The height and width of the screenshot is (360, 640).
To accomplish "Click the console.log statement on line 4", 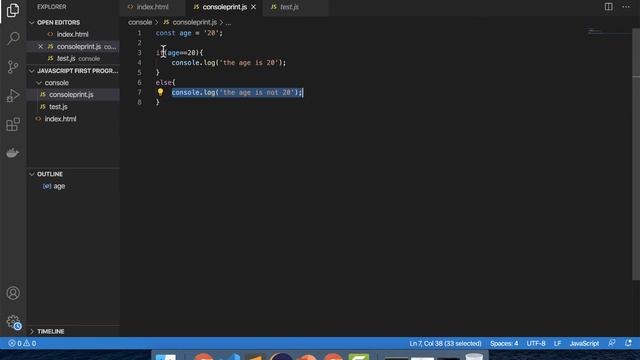I will tap(229, 63).
